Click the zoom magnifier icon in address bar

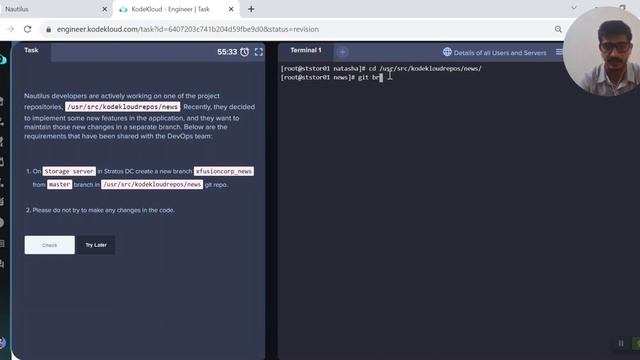pyautogui.click(x=558, y=29)
